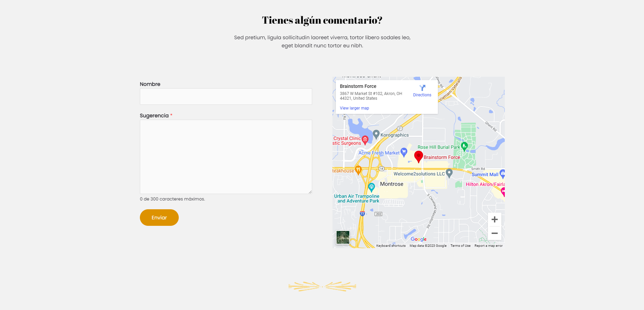
Task: Submit the form with Enviar button
Action: 159,217
